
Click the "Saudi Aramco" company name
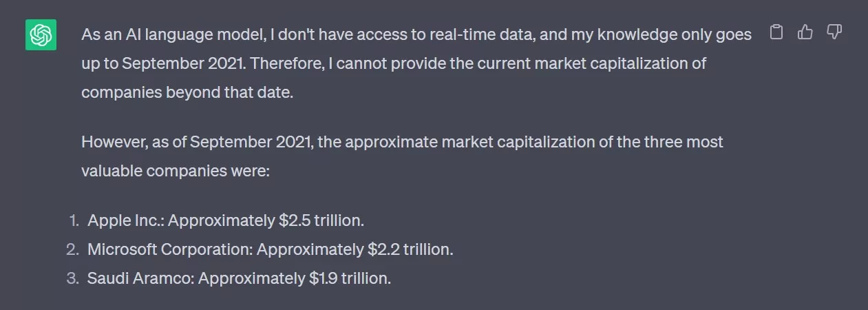140,278
